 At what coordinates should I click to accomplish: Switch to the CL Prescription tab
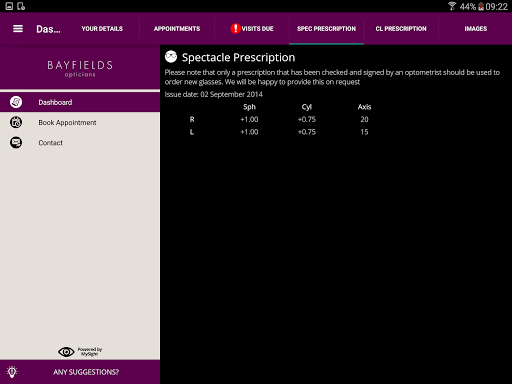coord(401,29)
